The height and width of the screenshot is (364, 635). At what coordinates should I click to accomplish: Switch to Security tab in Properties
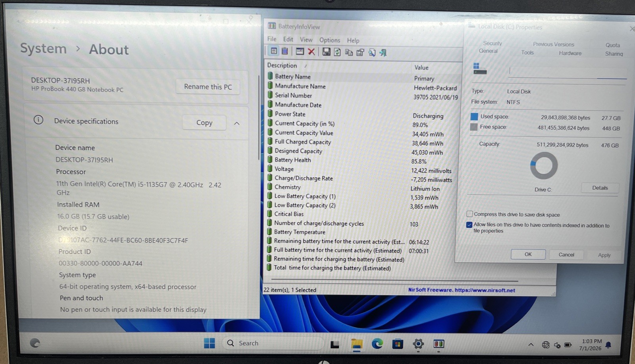point(493,43)
